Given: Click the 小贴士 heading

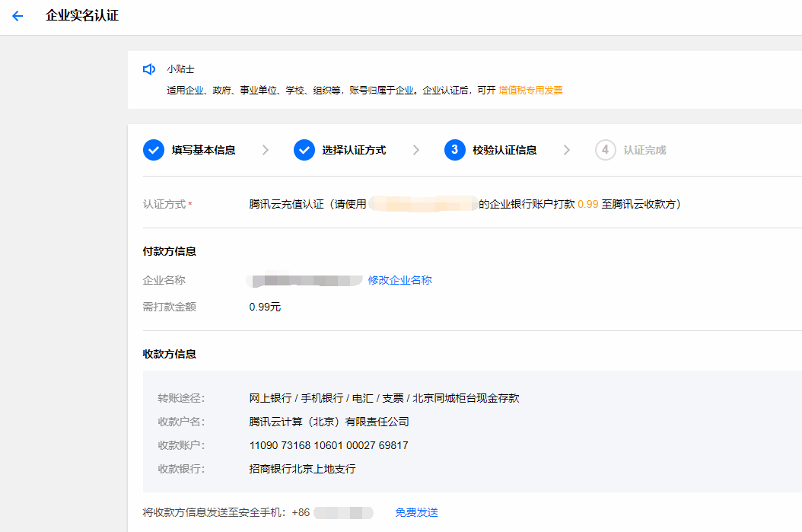Looking at the screenshot, I should click(180, 69).
